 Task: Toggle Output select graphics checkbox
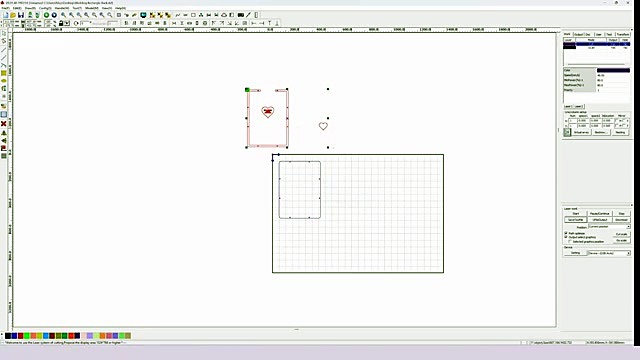[566, 237]
